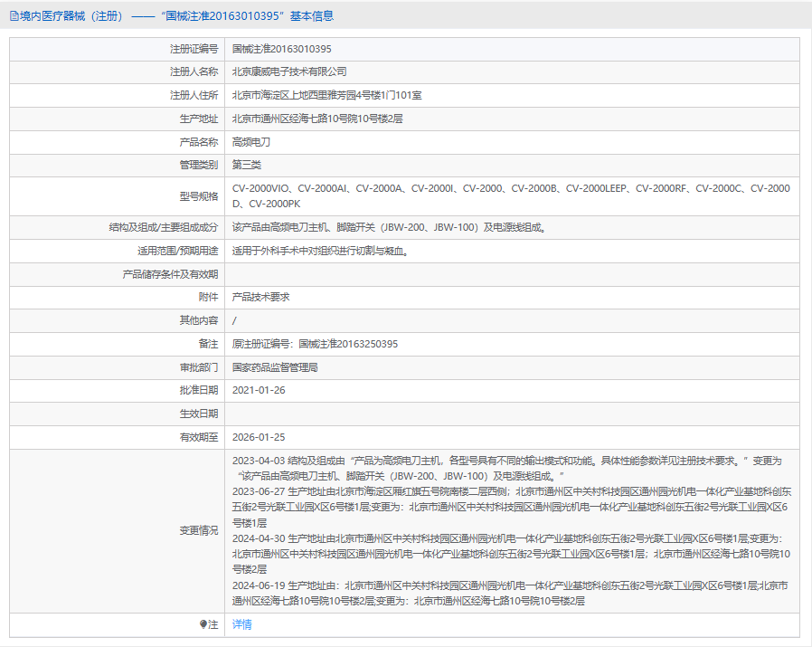Click the 附件 label

pyautogui.click(x=208, y=297)
